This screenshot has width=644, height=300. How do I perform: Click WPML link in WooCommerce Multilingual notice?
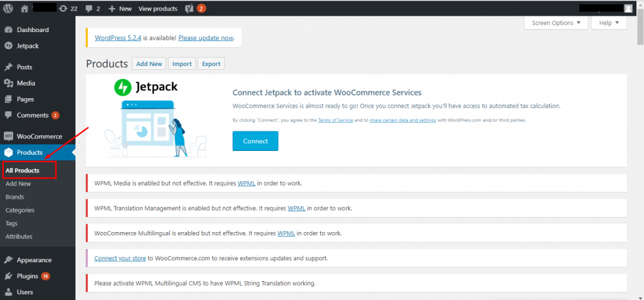pos(286,233)
